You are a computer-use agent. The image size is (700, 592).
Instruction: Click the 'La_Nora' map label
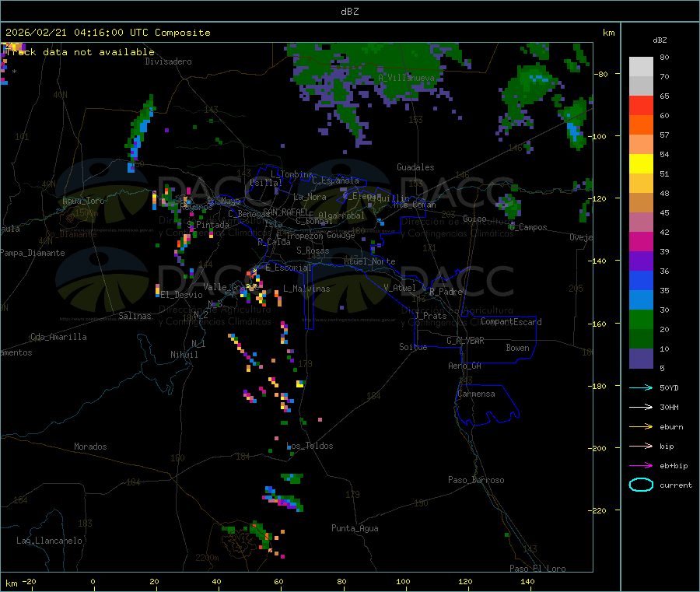pos(310,197)
